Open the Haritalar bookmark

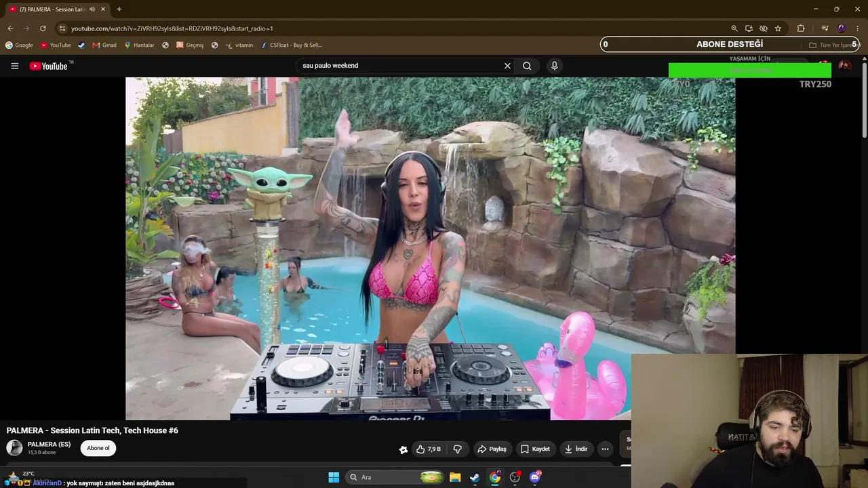pyautogui.click(x=139, y=45)
